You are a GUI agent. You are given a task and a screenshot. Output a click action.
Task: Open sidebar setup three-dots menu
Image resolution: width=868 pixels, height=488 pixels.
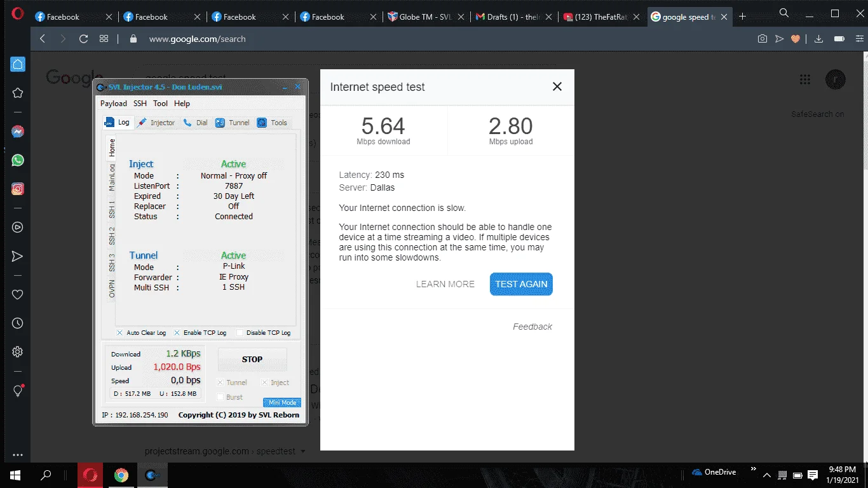coord(18,455)
